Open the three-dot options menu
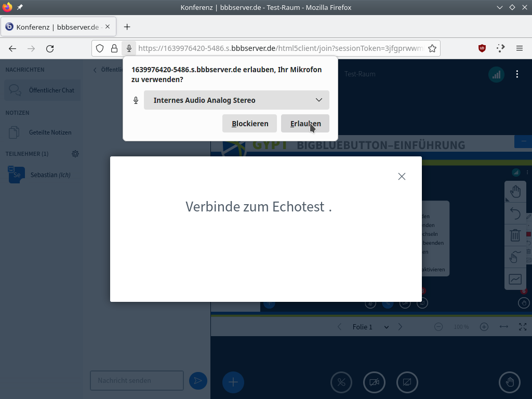Screen dimensions: 532x399 click(517, 74)
